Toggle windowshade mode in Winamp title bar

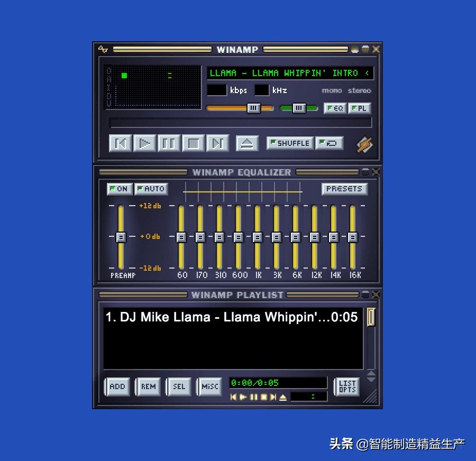(x=365, y=49)
